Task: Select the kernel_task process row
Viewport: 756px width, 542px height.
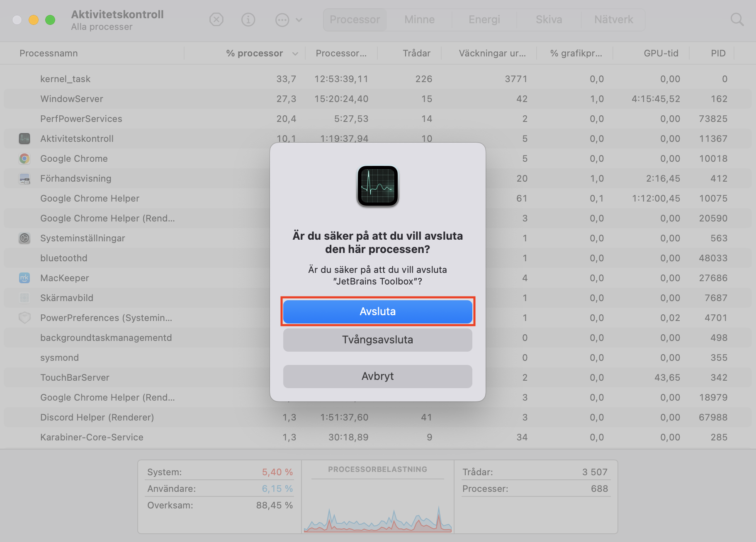Action: pos(378,79)
